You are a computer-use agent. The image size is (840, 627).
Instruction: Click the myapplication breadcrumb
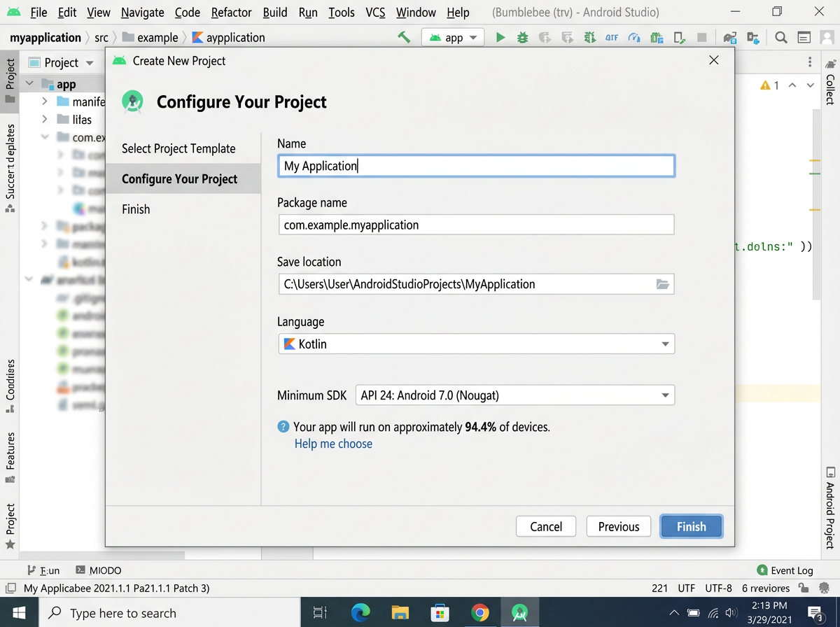tap(45, 38)
